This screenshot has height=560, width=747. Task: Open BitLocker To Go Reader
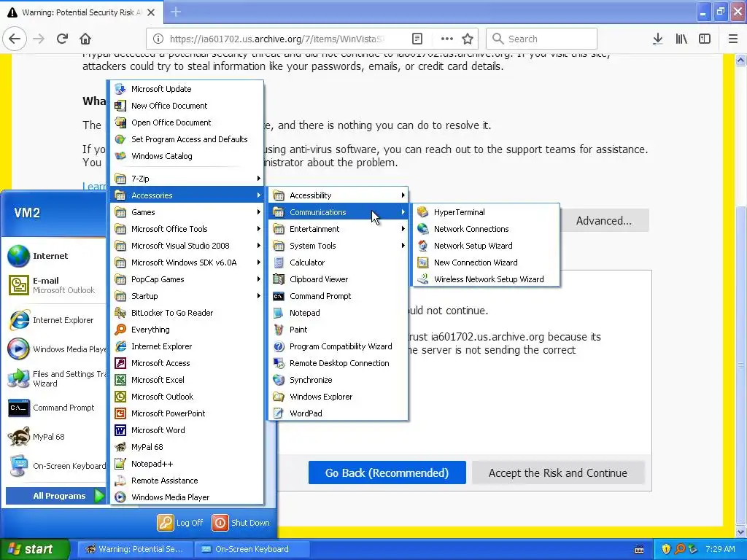coord(187,313)
